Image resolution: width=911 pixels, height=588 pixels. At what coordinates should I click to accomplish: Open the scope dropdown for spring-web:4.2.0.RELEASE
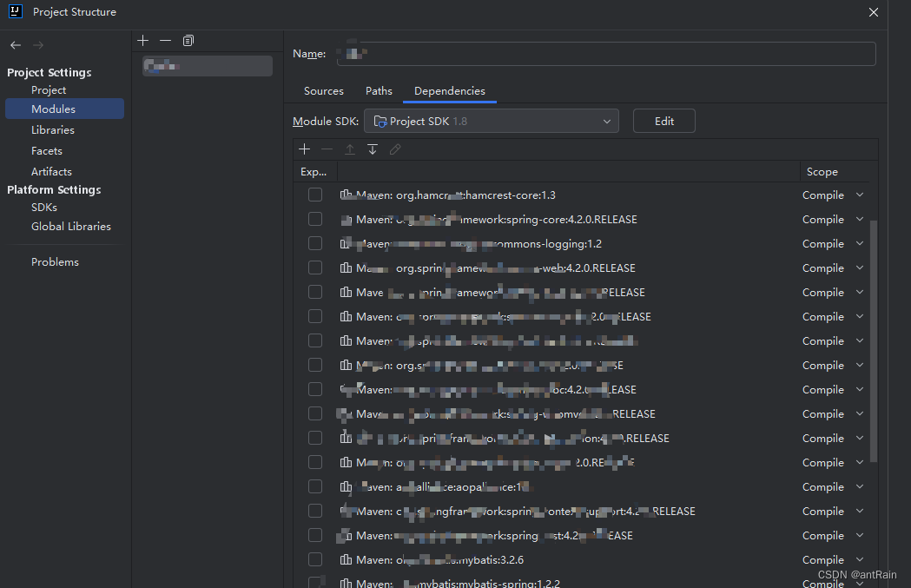860,268
